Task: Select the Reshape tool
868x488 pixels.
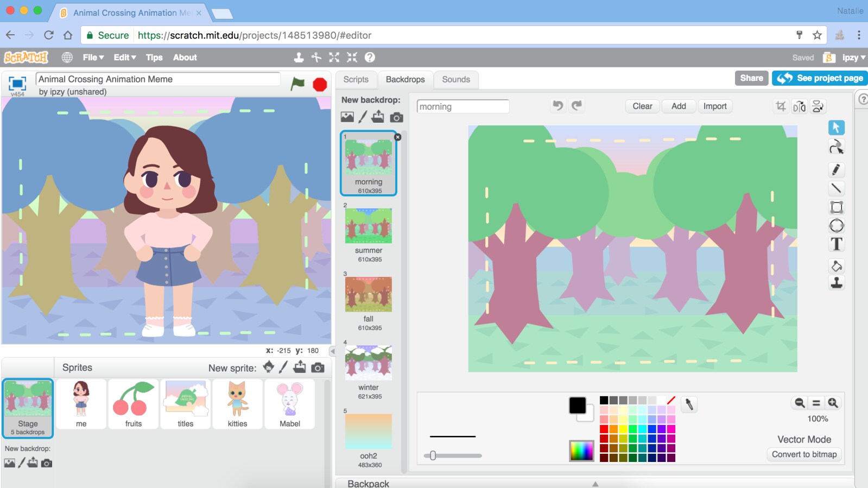Action: coord(836,147)
